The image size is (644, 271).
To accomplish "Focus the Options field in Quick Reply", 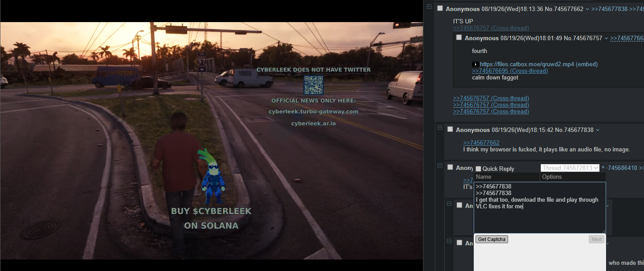I will tap(573, 177).
